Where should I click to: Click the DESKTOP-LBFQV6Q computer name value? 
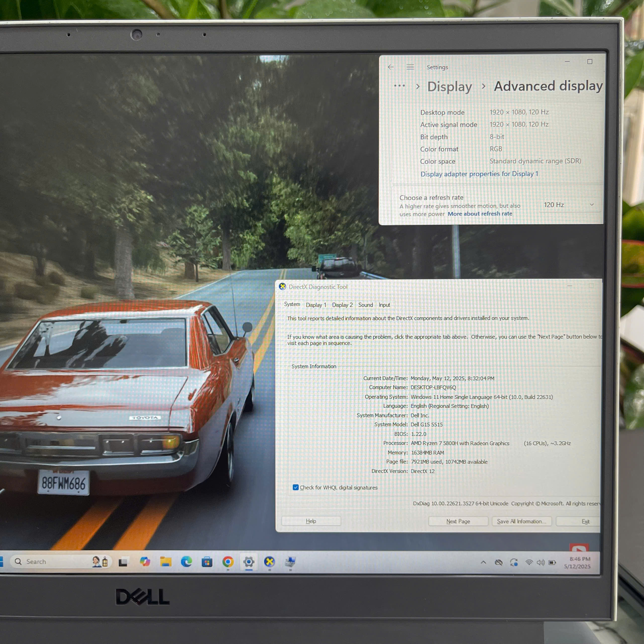(x=433, y=387)
